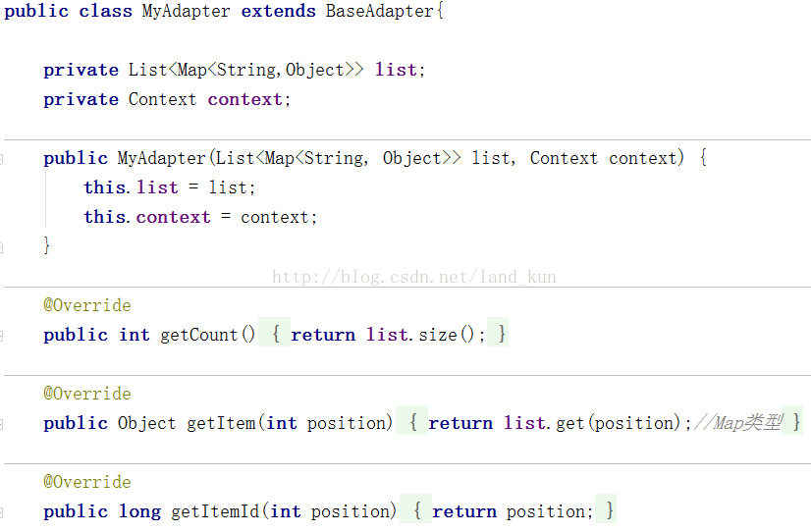Click this.context in the constructor body
The height and width of the screenshot is (532, 811).
tap(147, 217)
